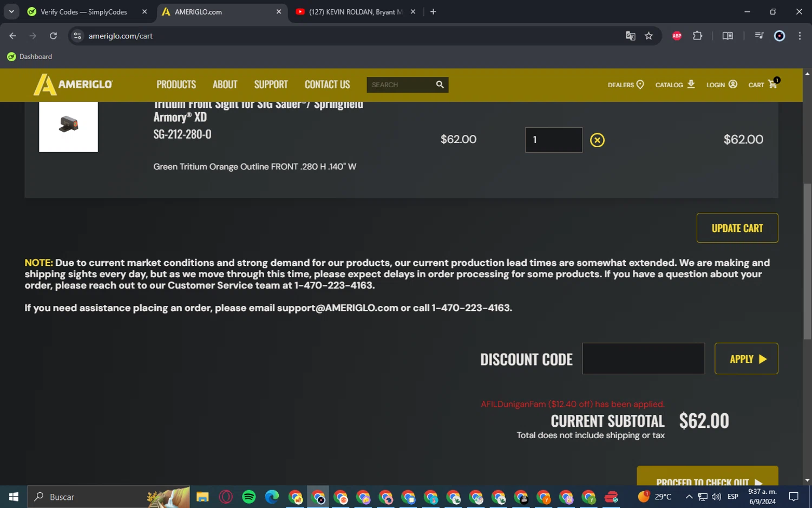Switch to the KEVIN ROLDAN YouTube tab
This screenshot has height=508, width=812.
pyautogui.click(x=356, y=12)
